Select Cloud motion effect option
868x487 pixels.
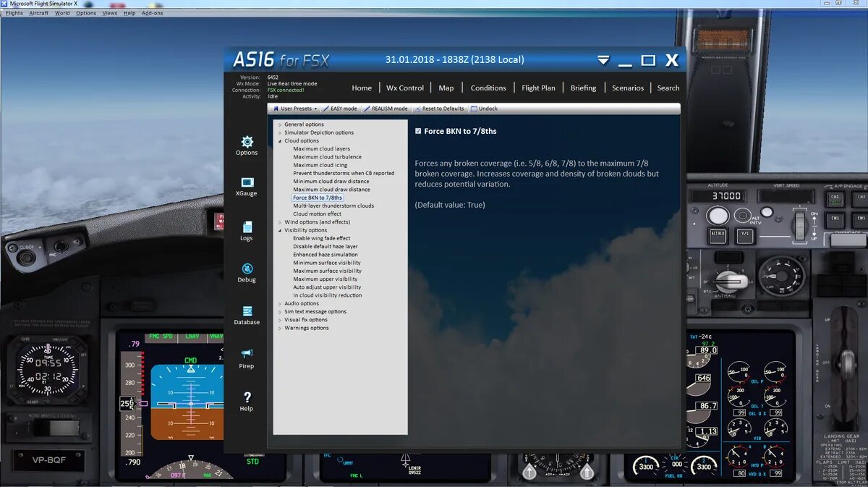(317, 214)
